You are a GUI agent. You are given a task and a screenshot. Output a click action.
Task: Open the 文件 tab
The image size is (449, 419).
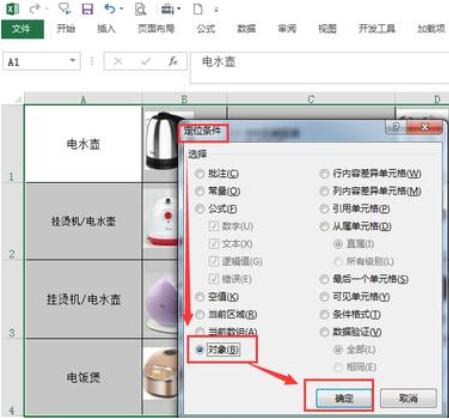coord(22,29)
